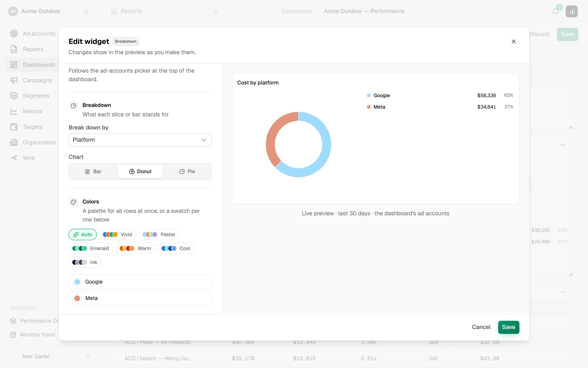Click the Meta legend color square
Screen dimensions: 588x368
click(x=368, y=107)
